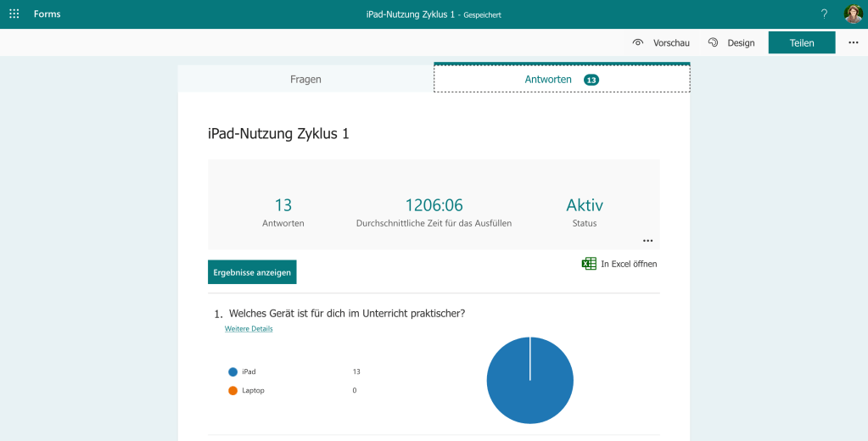This screenshot has width=868, height=441.
Task: Click the form title in header bar
Action: point(411,14)
